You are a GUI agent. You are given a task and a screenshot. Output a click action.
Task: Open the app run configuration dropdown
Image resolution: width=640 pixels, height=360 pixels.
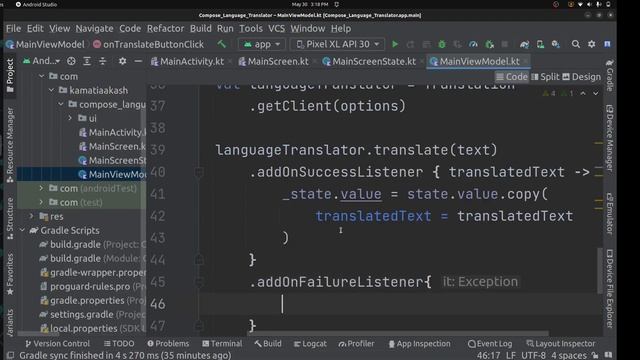point(261,44)
